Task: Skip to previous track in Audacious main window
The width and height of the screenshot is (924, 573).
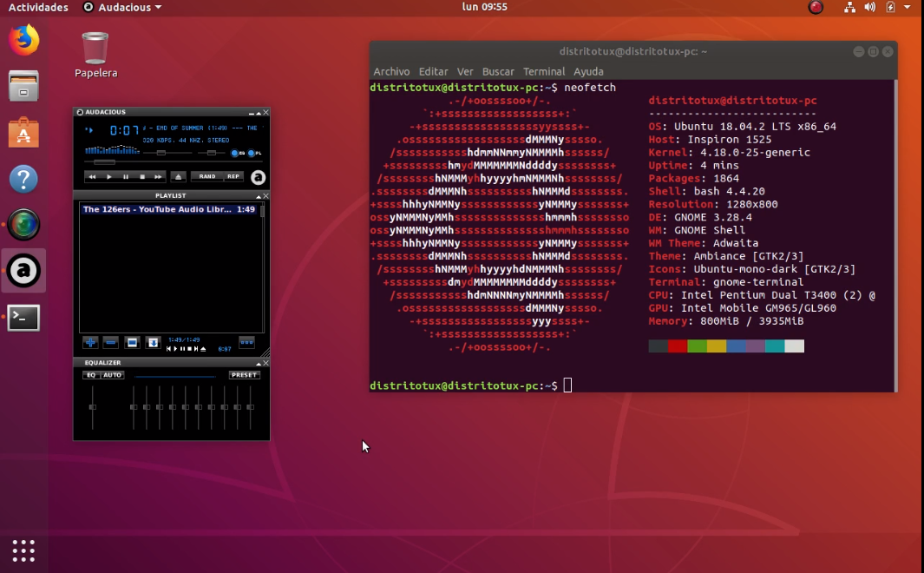Action: pos(93,177)
